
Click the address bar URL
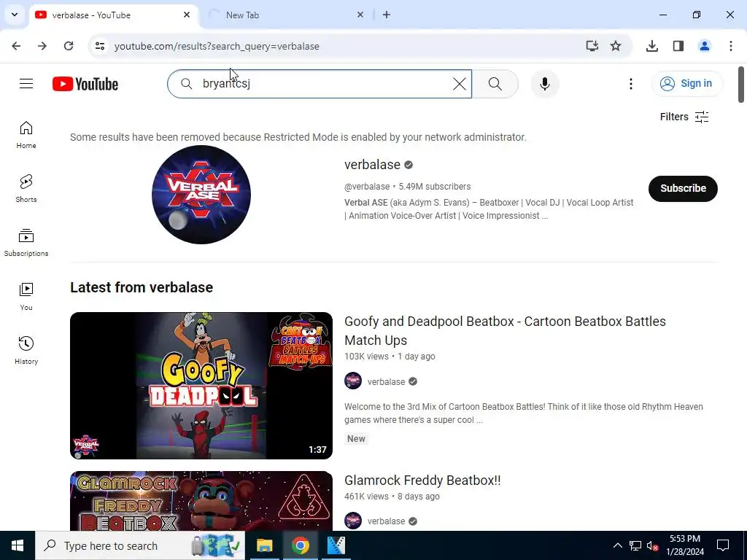coord(217,46)
